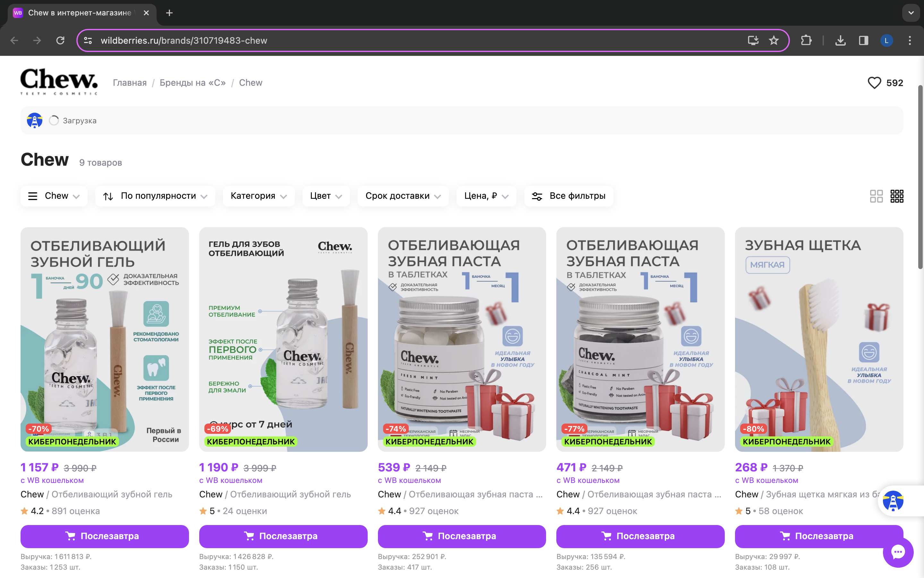924x578 pixels.
Task: Close the Chew Wildberries tab
Action: 146,13
